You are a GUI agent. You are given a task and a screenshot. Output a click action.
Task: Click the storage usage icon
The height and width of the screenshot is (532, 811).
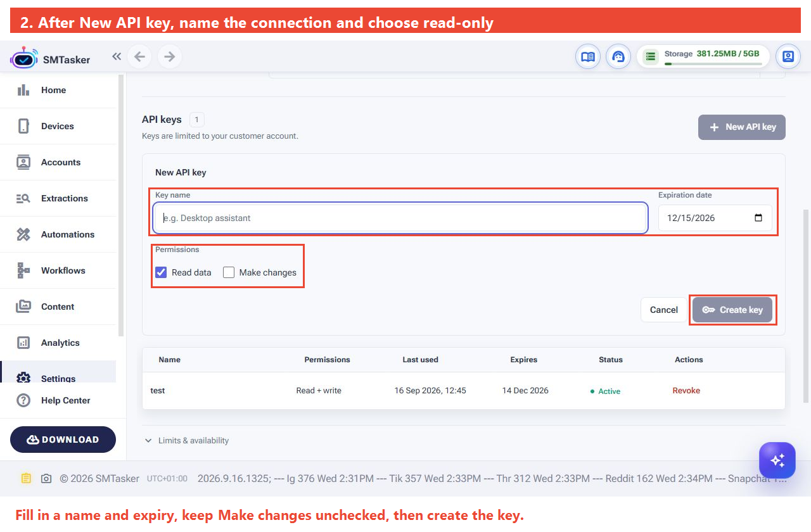point(650,56)
